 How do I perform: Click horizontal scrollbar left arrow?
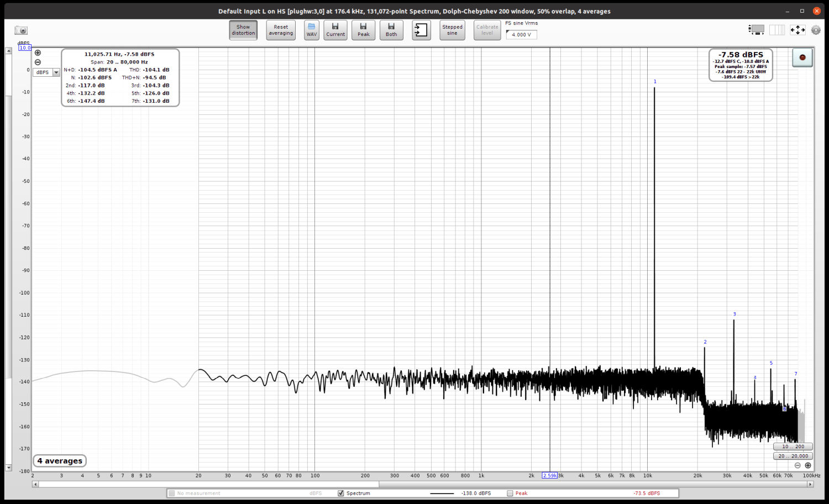tap(35, 484)
